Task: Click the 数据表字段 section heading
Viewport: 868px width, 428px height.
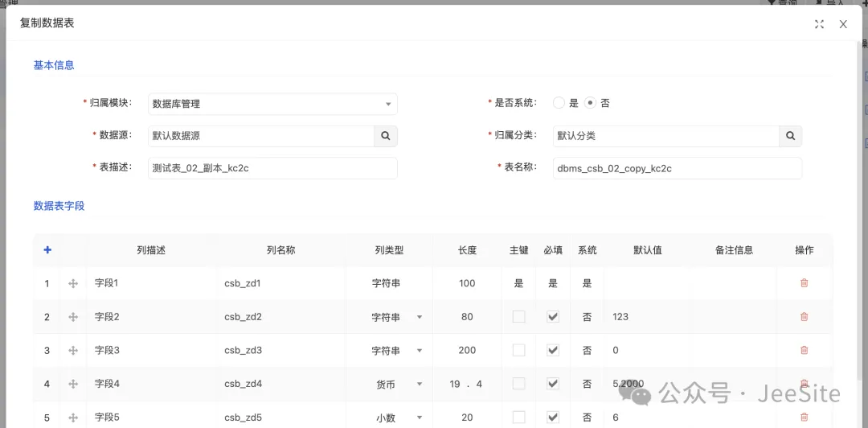Action: [59, 206]
